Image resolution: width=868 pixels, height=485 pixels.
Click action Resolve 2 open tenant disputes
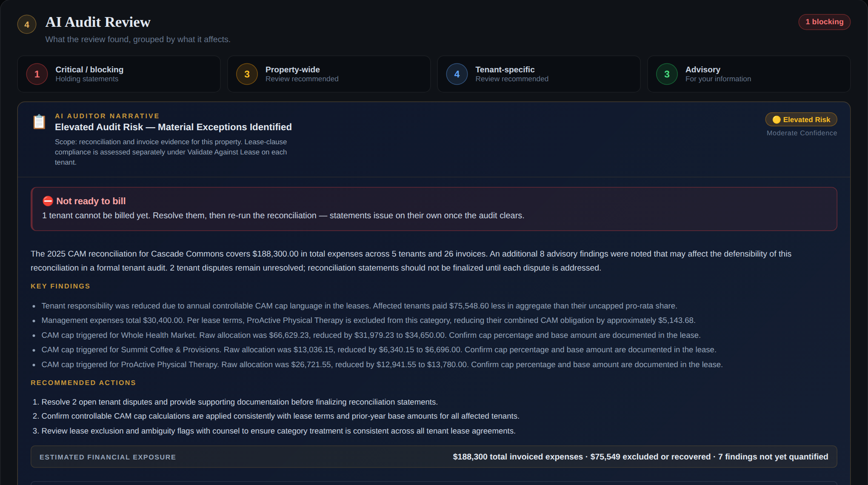pos(240,402)
